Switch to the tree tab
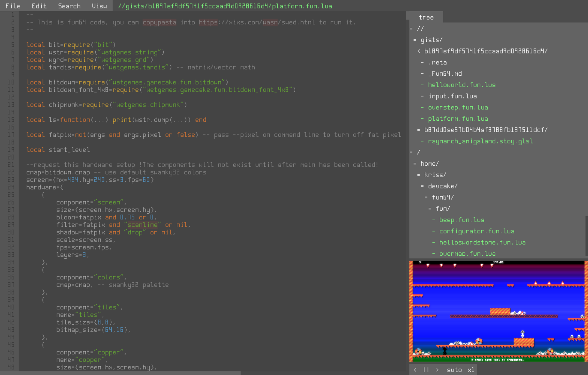This screenshot has width=588, height=375. coord(426,17)
